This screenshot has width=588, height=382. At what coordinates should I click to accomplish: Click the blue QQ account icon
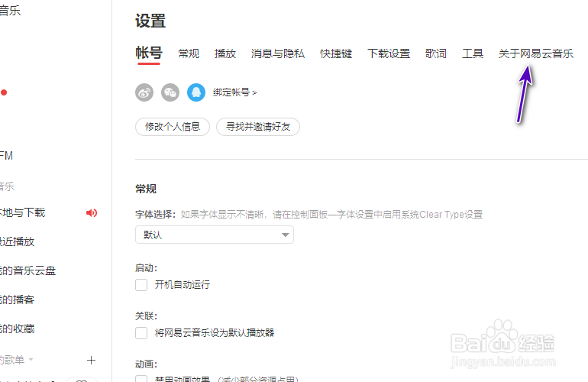[196, 92]
